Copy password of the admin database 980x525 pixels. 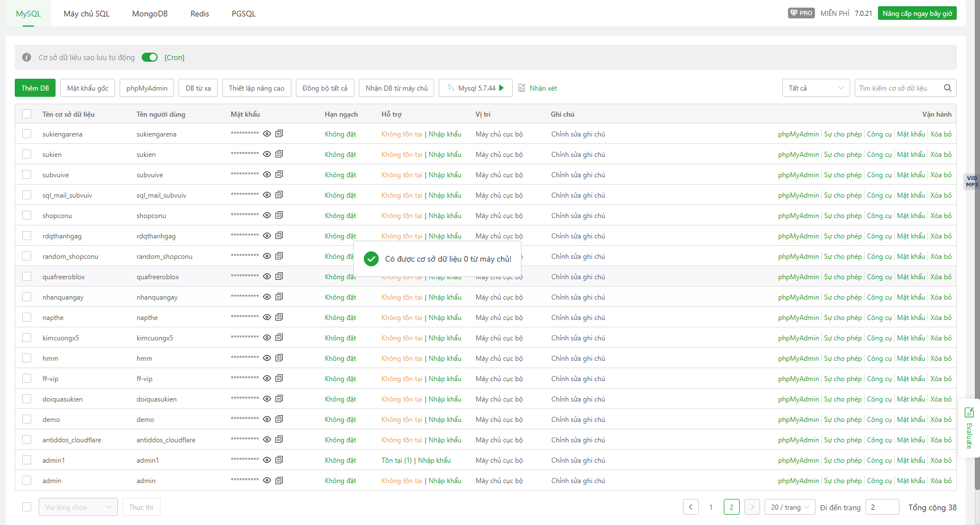point(279,480)
